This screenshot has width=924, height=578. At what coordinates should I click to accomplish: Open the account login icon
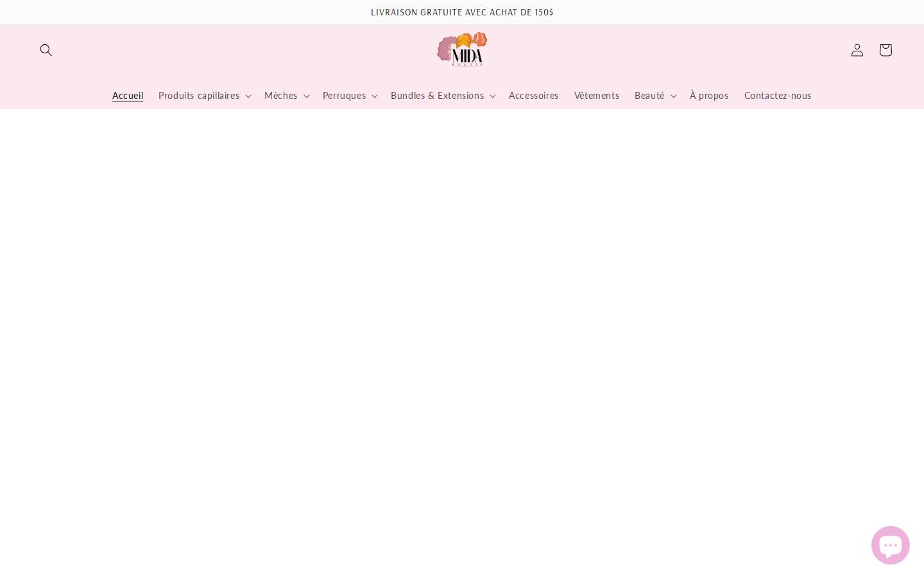[x=857, y=50]
